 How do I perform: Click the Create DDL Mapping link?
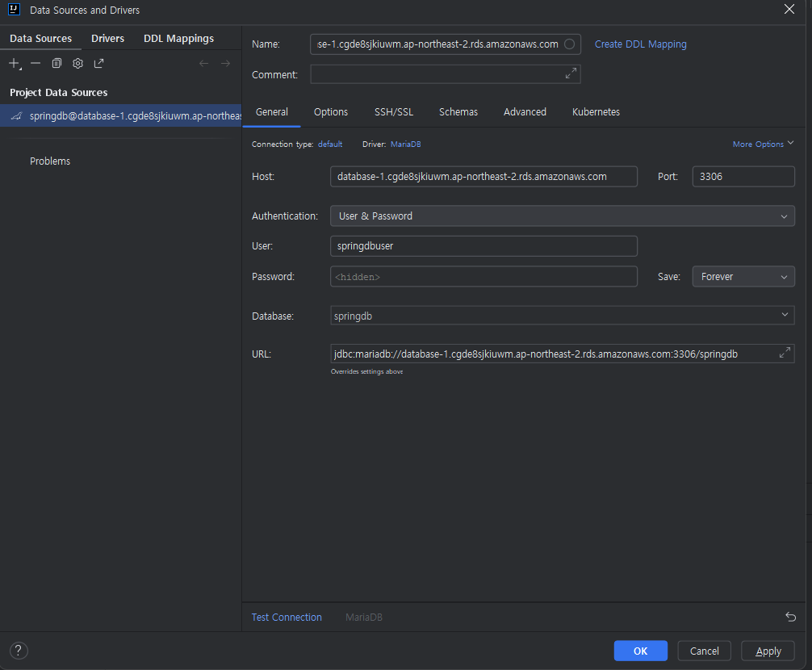click(641, 44)
